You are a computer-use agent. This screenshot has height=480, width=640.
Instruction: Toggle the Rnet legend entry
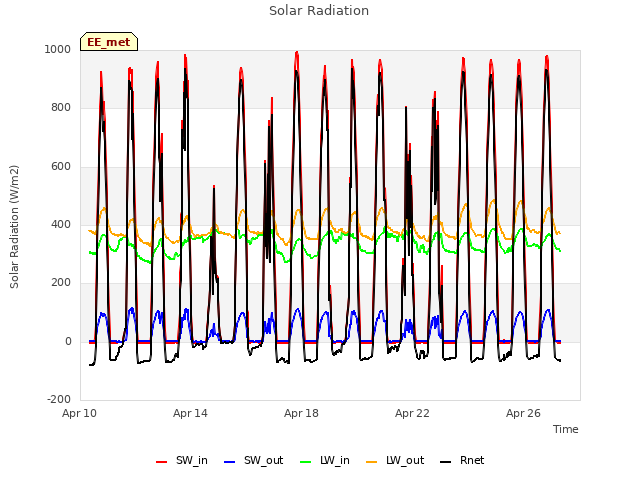(x=462, y=461)
